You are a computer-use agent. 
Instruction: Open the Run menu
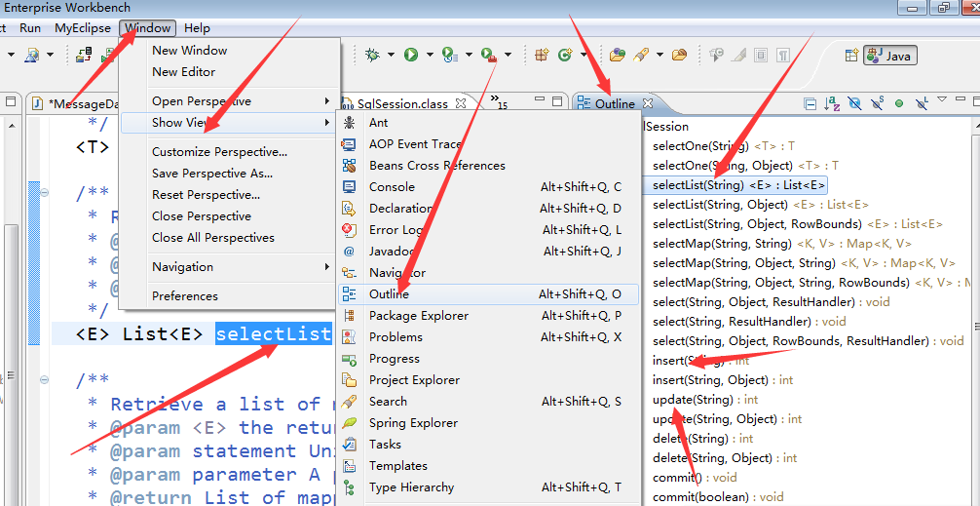30,28
